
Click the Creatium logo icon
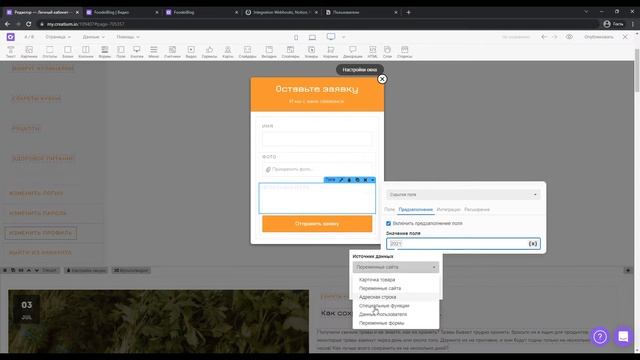coord(11,37)
